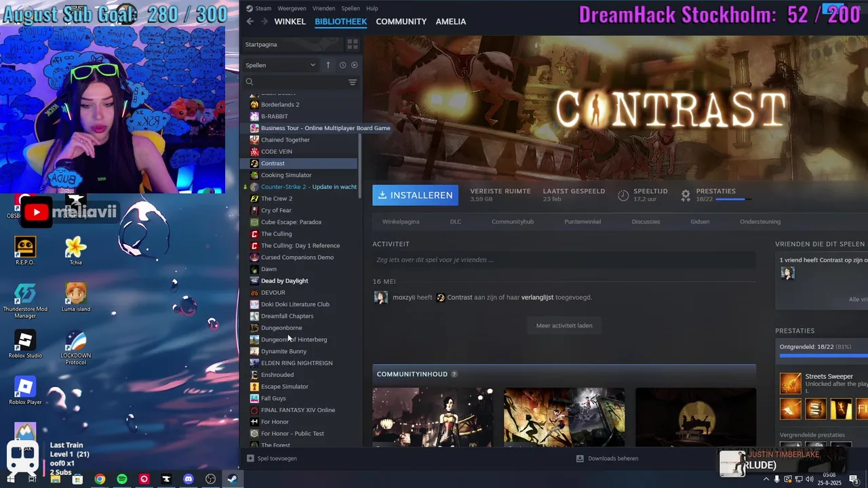Toggle the ready-to-play filter icon
The width and height of the screenshot is (868, 488).
tap(354, 65)
